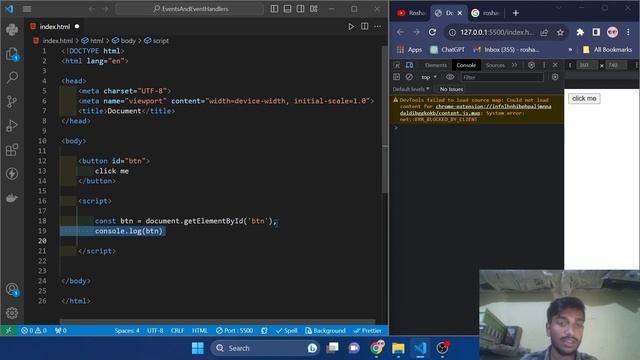The width and height of the screenshot is (640, 360).
Task: Toggle Spell checker in status bar
Action: tap(287, 331)
